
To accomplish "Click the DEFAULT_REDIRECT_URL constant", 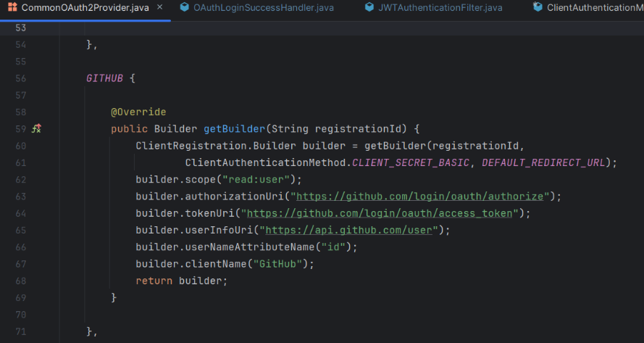I will pos(543,162).
